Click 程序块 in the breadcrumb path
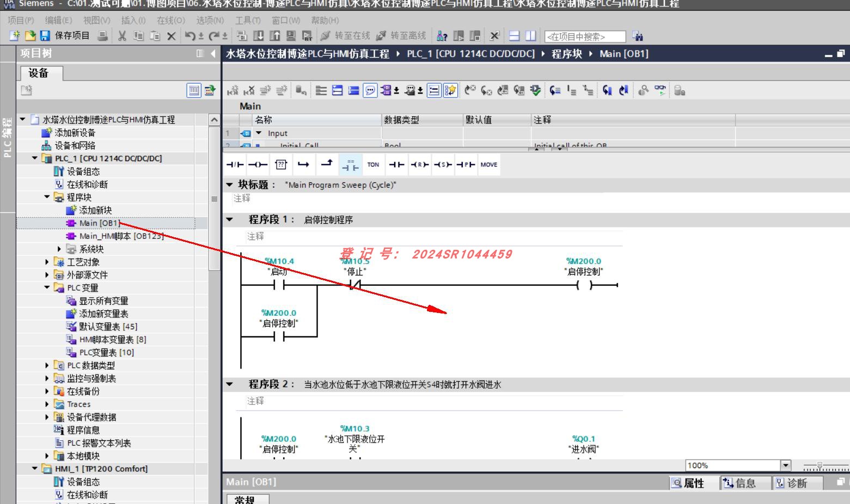Image resolution: width=850 pixels, height=504 pixels. coord(566,54)
